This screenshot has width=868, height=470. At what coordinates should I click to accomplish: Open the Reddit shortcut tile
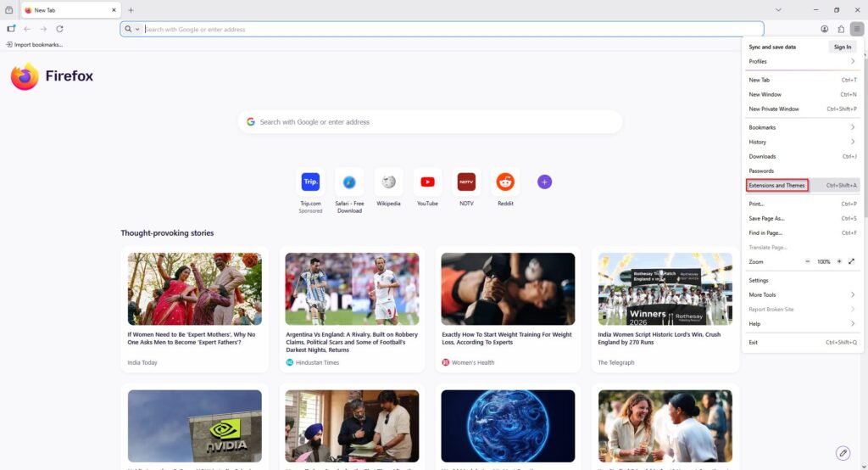coord(505,182)
